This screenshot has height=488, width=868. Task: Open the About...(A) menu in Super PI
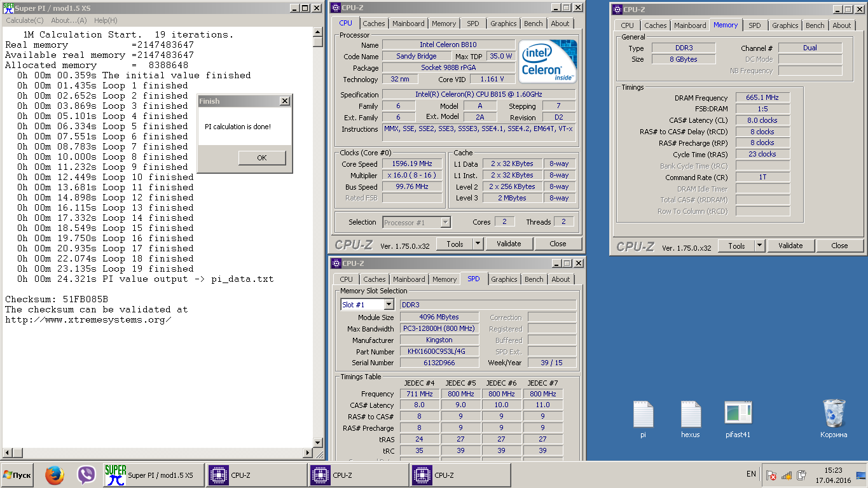(x=69, y=20)
